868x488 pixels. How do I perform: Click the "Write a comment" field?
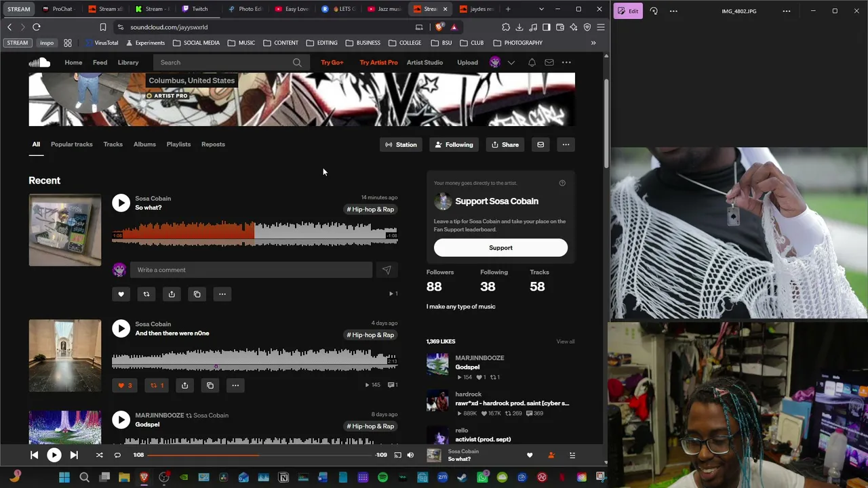pos(251,270)
